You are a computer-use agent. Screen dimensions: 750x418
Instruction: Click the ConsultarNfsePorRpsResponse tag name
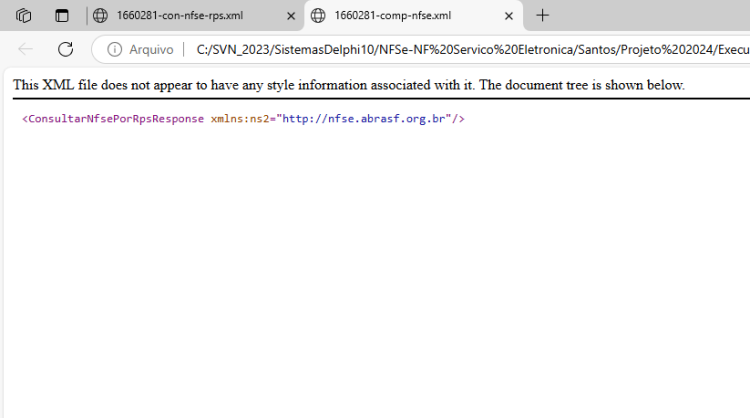tap(116, 119)
